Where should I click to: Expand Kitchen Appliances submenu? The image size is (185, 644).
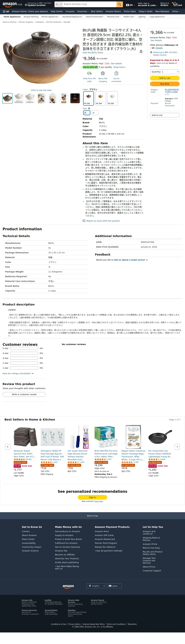(x=50, y=17)
